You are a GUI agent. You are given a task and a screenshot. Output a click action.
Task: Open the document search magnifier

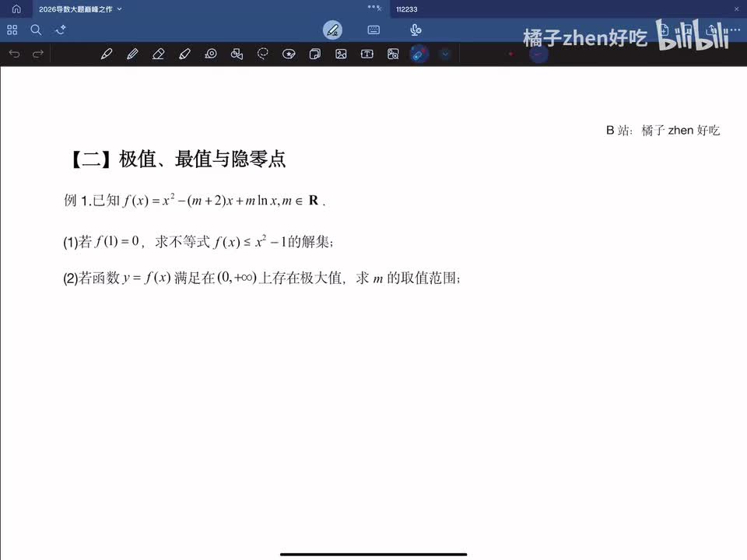36,30
